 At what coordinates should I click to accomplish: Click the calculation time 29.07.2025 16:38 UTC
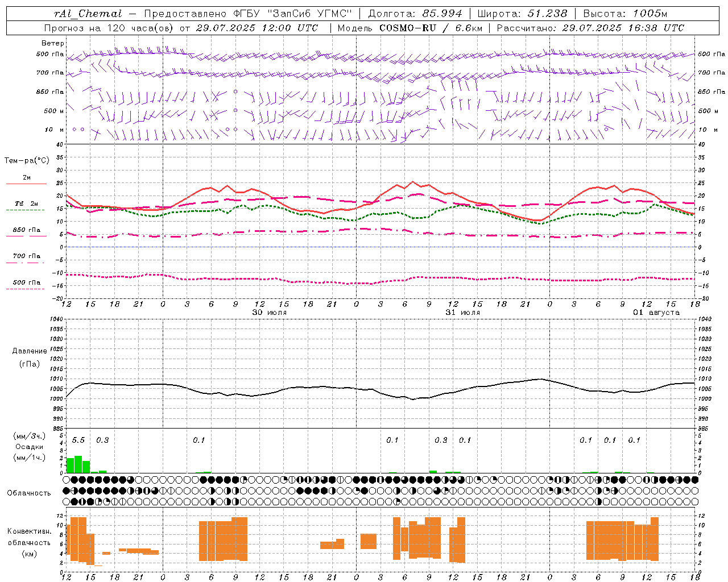pyautogui.click(x=623, y=28)
